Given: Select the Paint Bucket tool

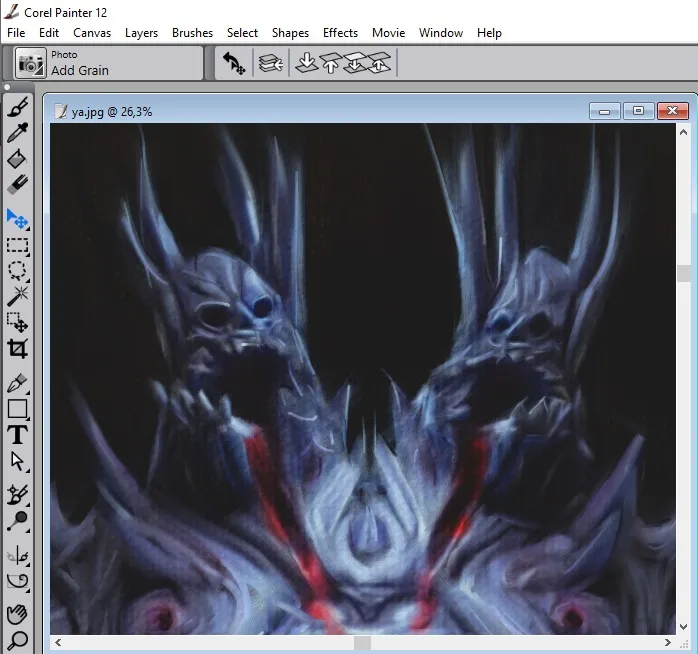Looking at the screenshot, I should point(18,158).
